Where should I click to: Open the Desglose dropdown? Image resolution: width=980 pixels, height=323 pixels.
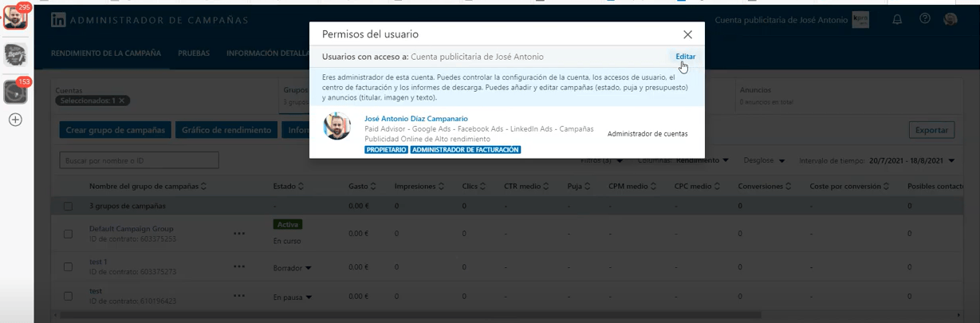(766, 160)
